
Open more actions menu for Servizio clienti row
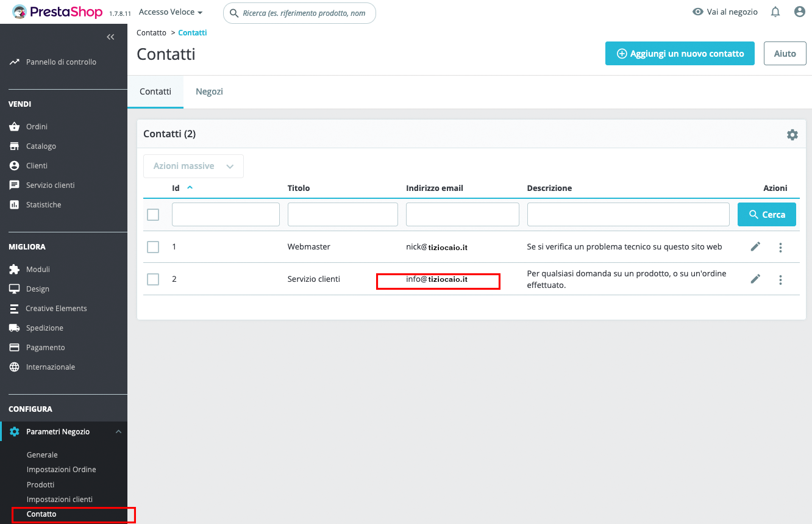coord(780,279)
